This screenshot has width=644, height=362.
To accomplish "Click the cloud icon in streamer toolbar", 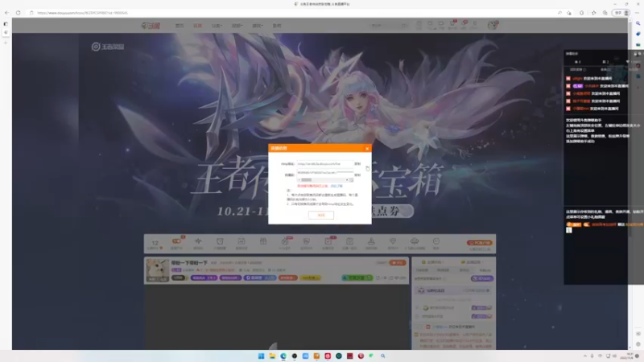I will click(415, 242).
